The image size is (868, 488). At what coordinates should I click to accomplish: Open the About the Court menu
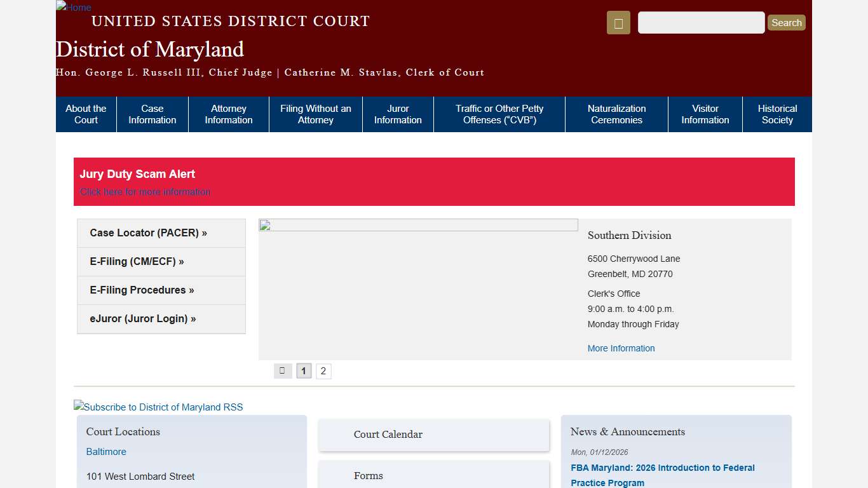click(x=86, y=114)
